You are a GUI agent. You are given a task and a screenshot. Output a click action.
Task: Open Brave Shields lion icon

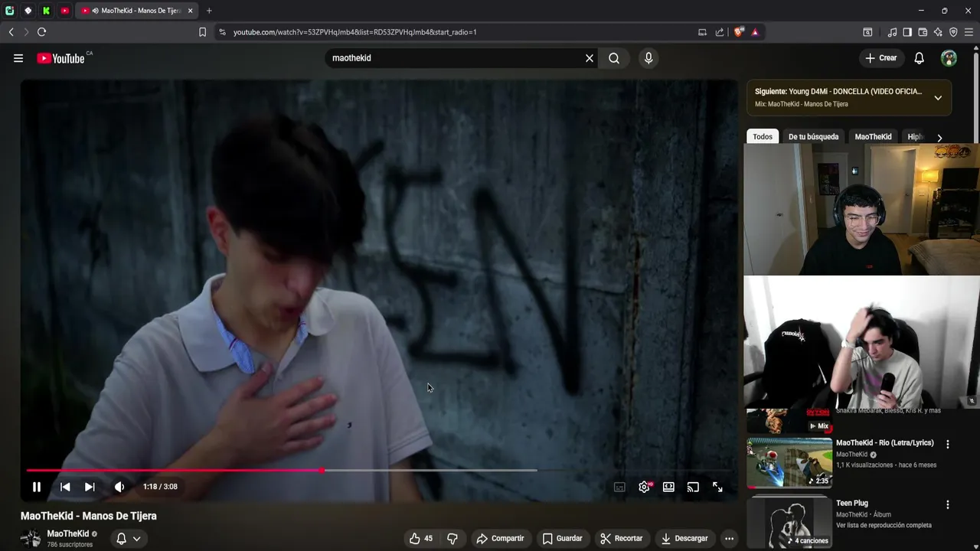738,32
